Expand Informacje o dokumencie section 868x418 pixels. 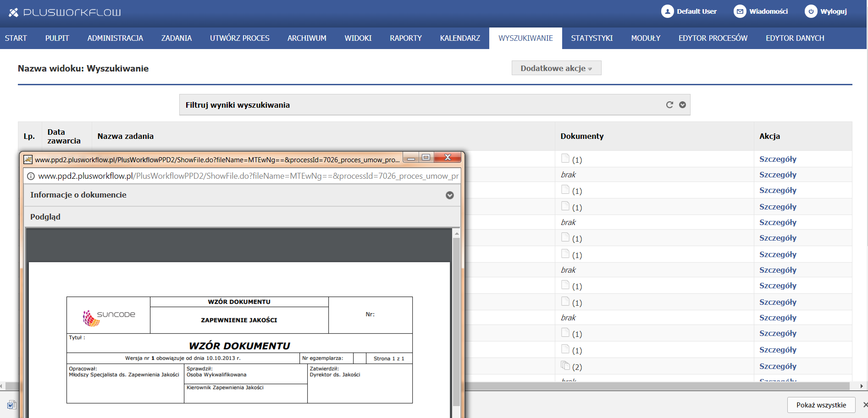(x=449, y=195)
